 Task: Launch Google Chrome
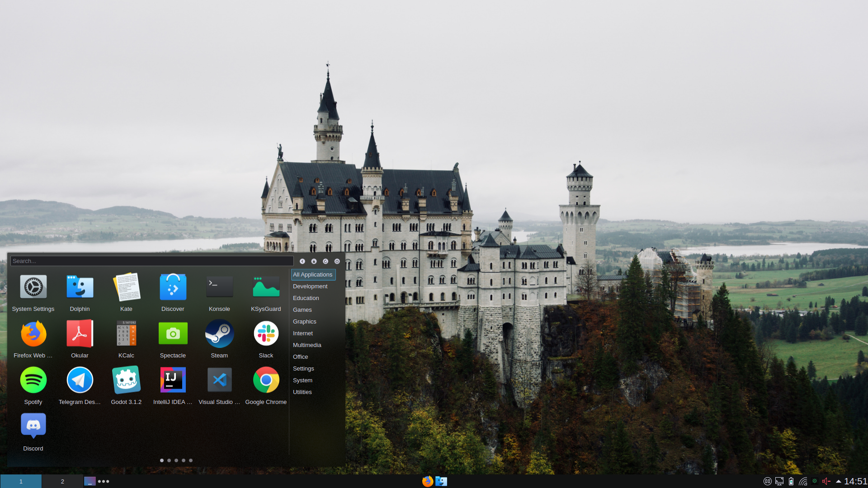tap(266, 385)
